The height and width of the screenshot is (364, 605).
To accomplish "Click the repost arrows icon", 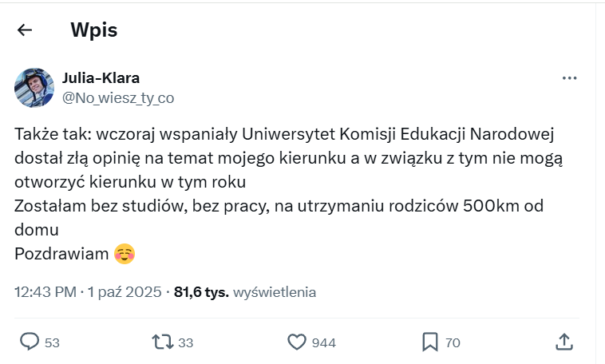I will click(163, 342).
